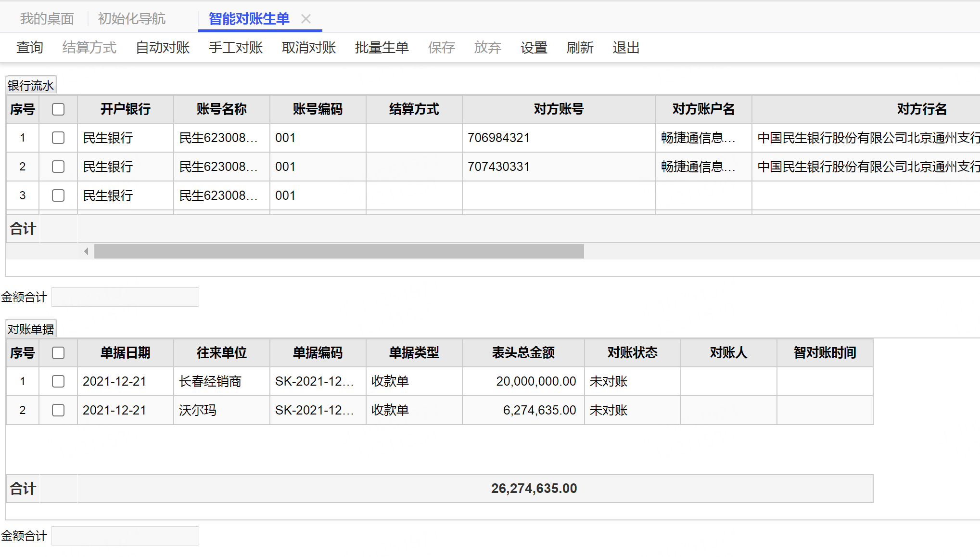
Task: Open 设置 from the toolbar
Action: pyautogui.click(x=534, y=48)
